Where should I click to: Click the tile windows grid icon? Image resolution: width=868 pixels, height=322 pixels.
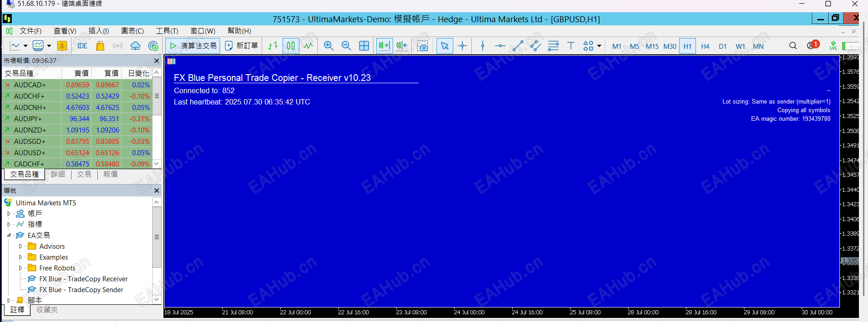364,46
